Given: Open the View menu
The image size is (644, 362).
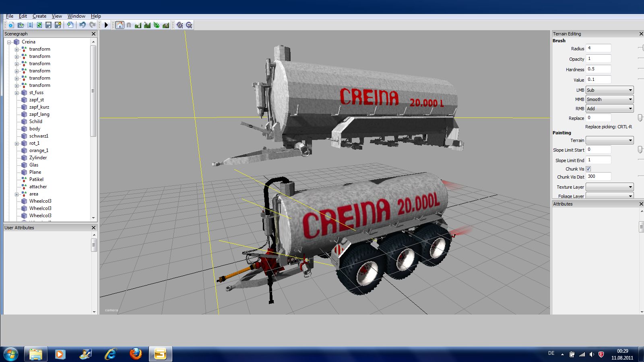Looking at the screenshot, I should pyautogui.click(x=57, y=16).
